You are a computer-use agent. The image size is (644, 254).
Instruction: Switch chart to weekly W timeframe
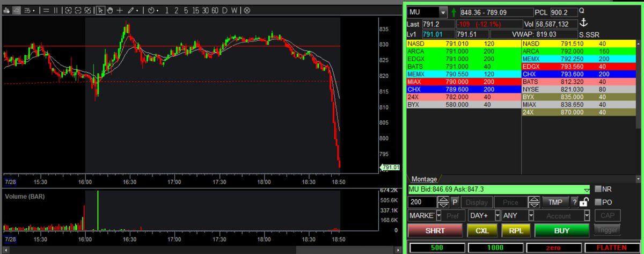pos(234,10)
